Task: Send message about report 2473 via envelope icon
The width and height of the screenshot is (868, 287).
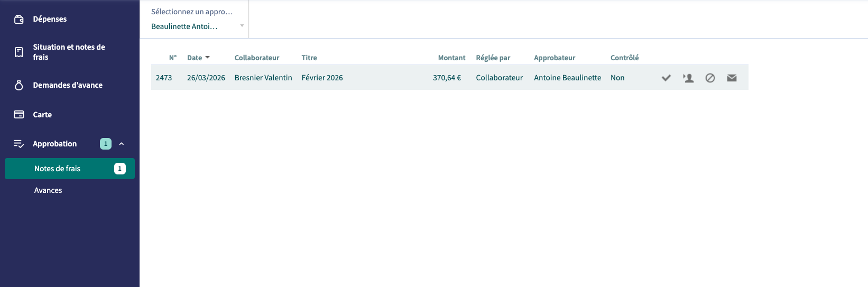Action: pyautogui.click(x=732, y=78)
